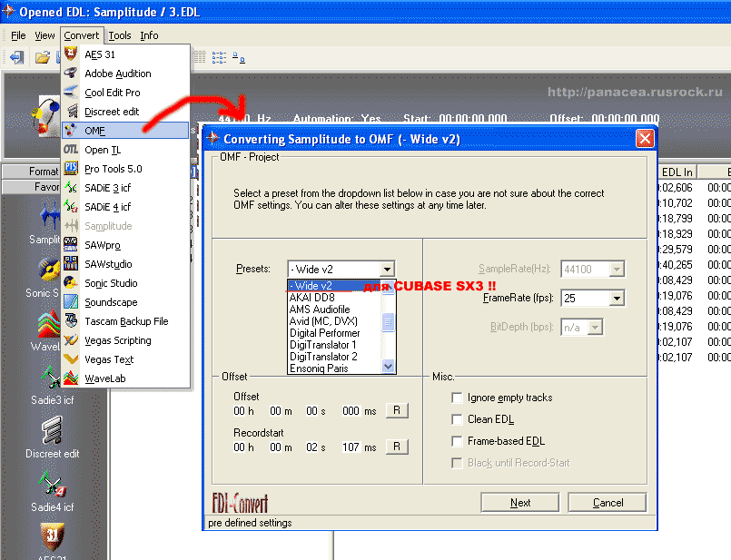Click Next in the OMF dialog
The height and width of the screenshot is (560, 731).
[x=519, y=503]
